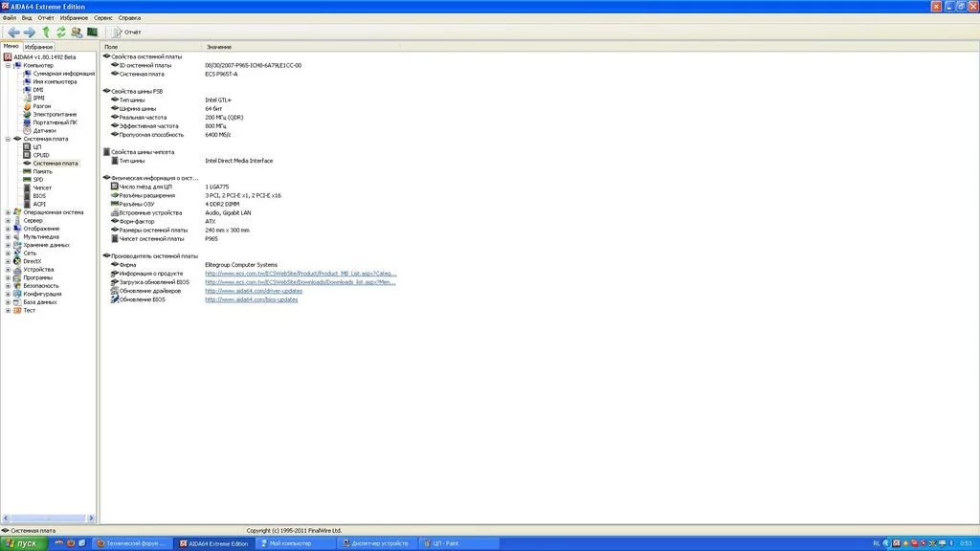Open the aida64.com bios-updates link
This screenshot has width=980, height=551.
[x=252, y=299]
